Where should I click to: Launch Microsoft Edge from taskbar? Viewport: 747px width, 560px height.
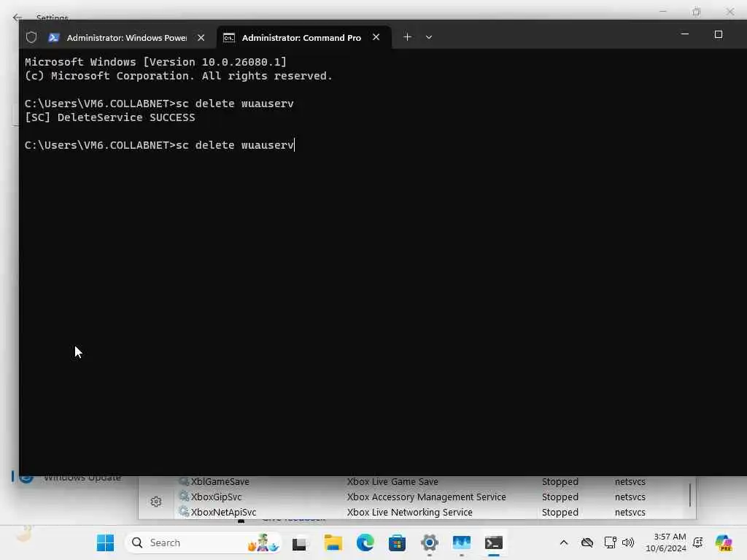[x=365, y=542]
